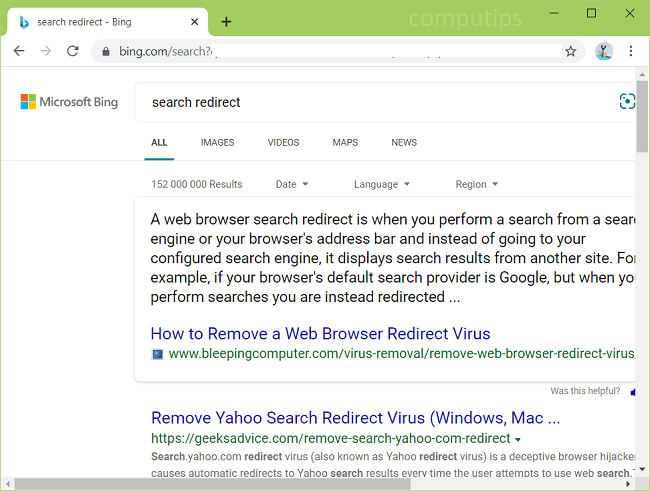Select the 'search redirect - Bing' tab
Viewport: 650px width, 491px height.
click(x=107, y=22)
